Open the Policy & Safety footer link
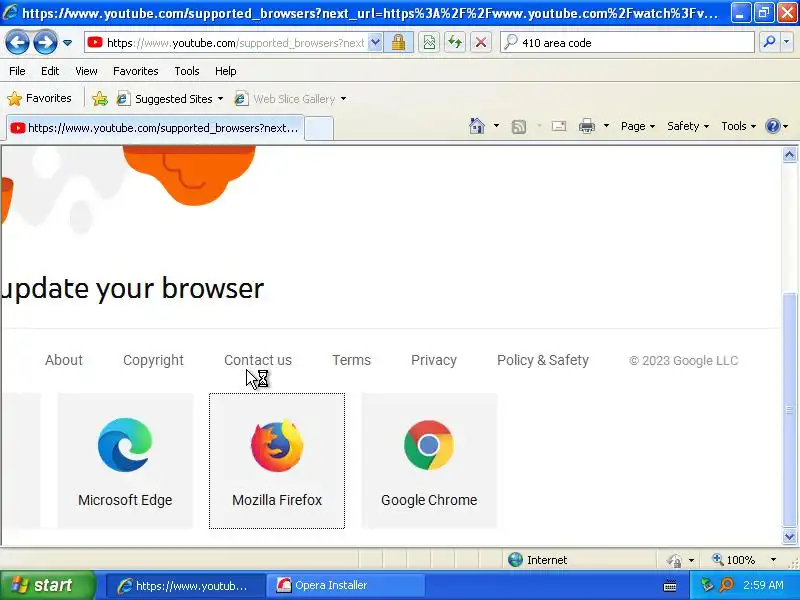This screenshot has width=800, height=600. (543, 360)
